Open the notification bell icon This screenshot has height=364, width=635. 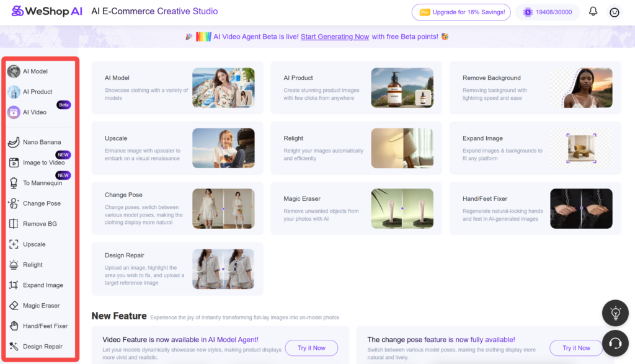point(593,12)
